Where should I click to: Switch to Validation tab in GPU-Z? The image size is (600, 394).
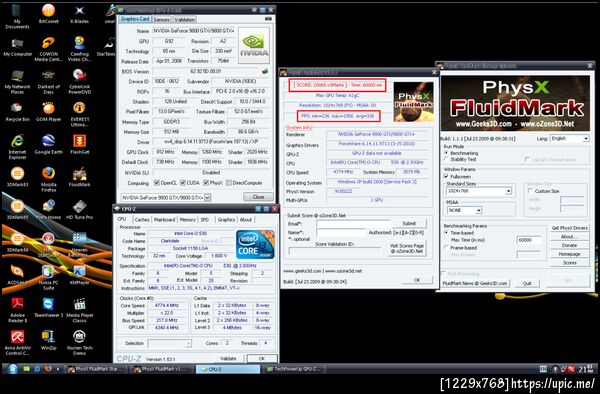coord(184,20)
